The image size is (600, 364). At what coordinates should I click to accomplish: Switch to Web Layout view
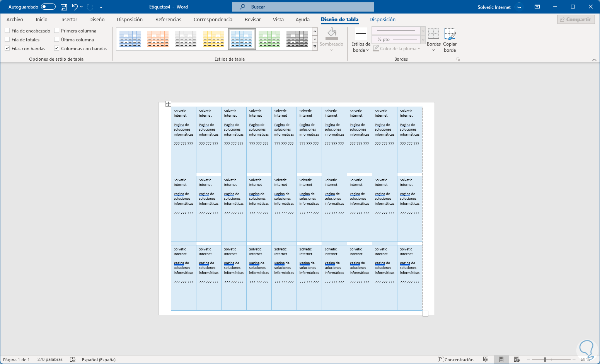point(516,359)
